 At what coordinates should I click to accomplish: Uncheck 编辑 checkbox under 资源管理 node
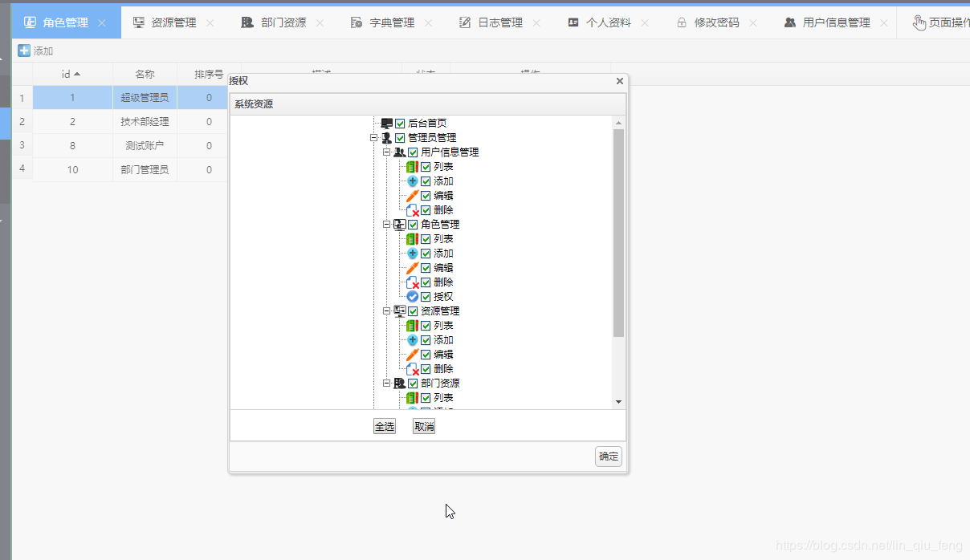coord(426,355)
